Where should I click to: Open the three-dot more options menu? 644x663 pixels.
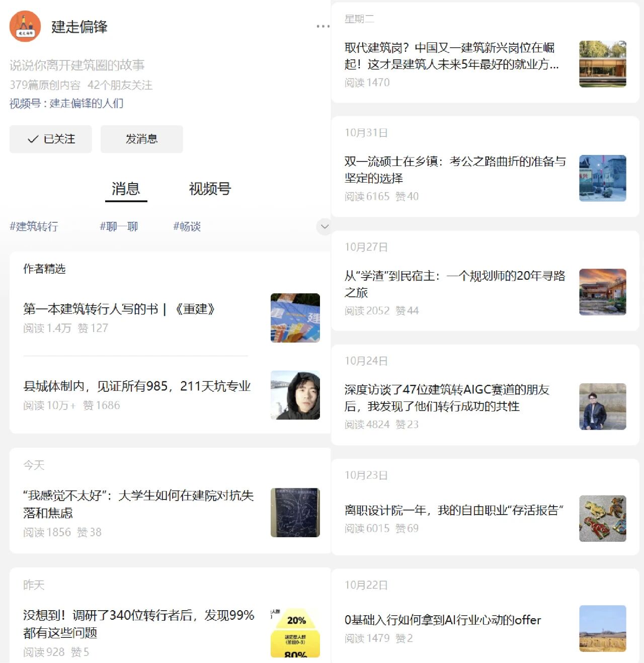pos(323,26)
